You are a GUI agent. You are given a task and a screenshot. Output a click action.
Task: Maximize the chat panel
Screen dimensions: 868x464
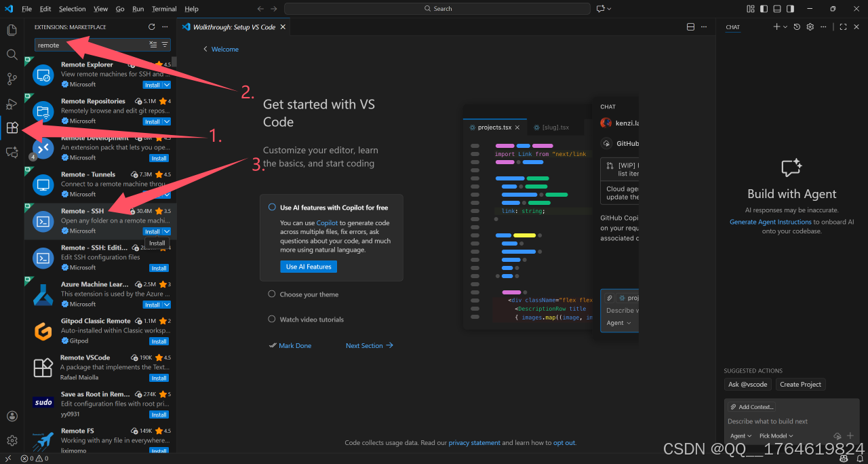pos(843,27)
